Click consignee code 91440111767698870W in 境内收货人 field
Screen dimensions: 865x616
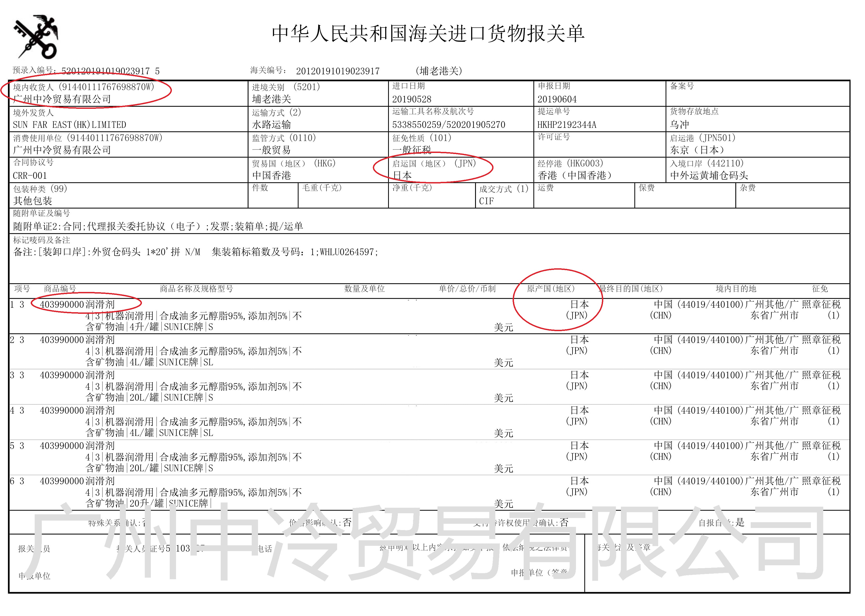coord(106,87)
